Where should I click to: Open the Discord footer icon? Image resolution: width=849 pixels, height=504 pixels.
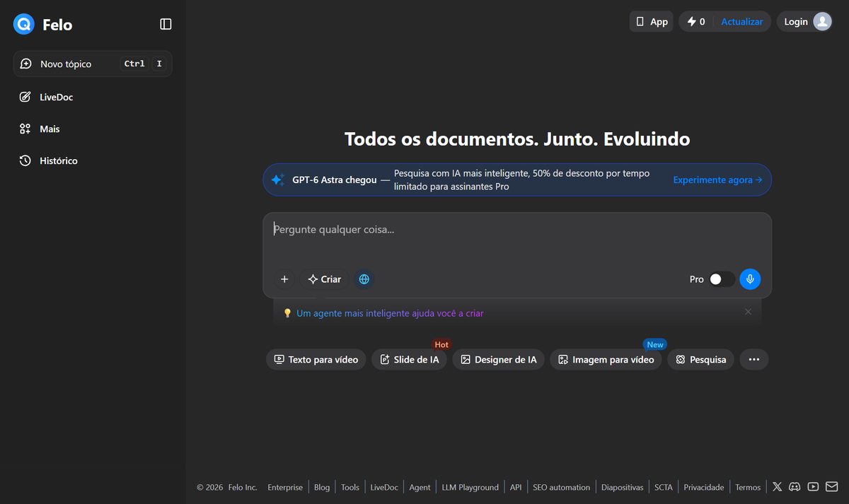pos(795,486)
